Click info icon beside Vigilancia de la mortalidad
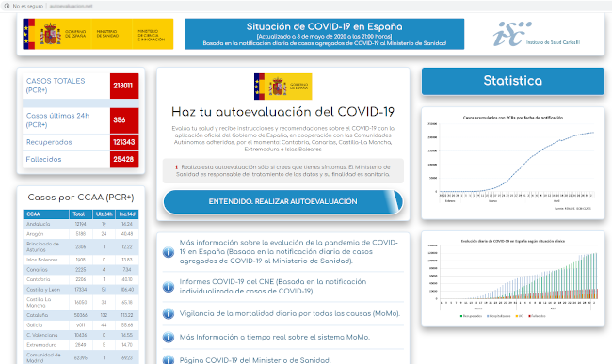 pos(169,313)
